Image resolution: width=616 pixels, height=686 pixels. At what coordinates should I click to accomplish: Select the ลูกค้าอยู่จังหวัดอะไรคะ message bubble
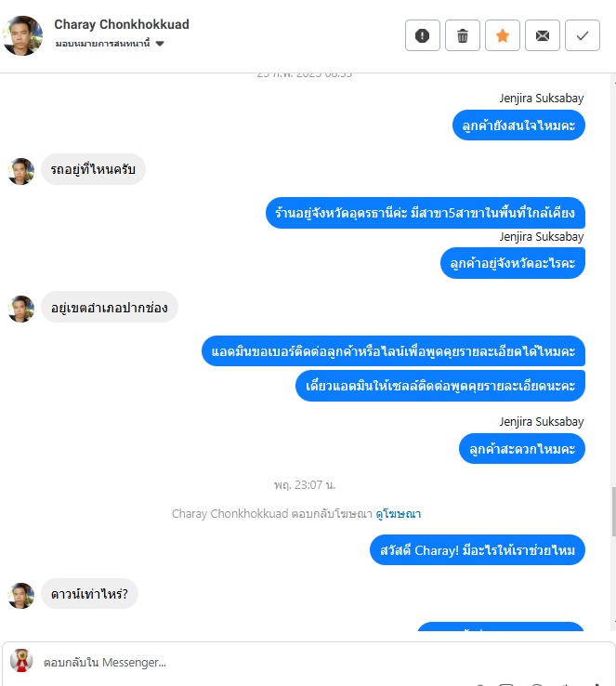pyautogui.click(x=512, y=263)
